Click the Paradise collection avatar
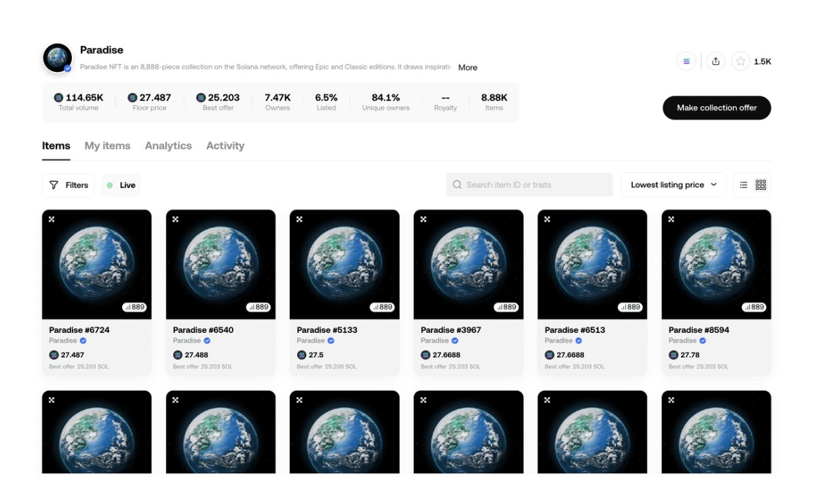Image resolution: width=814 pixels, height=504 pixels. (x=57, y=58)
